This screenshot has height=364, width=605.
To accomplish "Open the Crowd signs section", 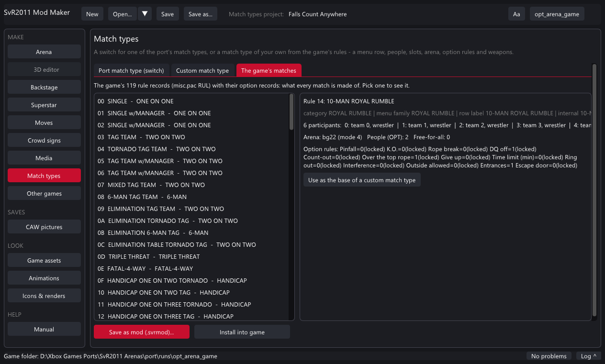I will (44, 140).
